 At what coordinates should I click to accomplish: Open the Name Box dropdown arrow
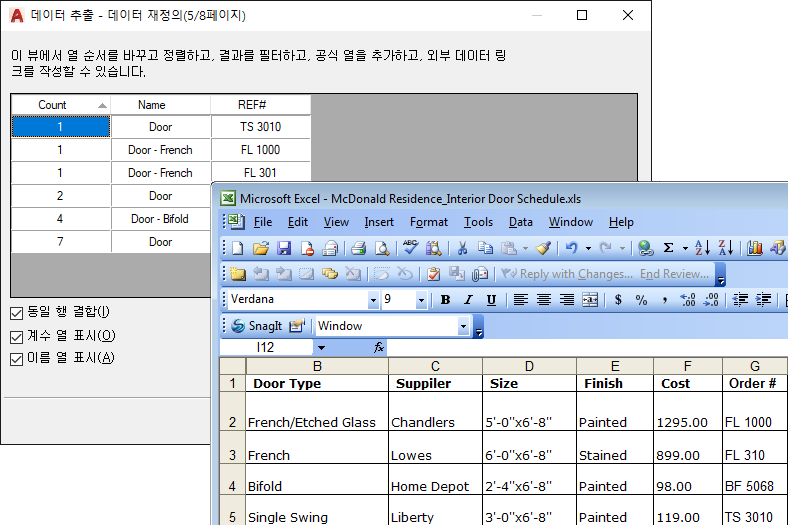(x=321, y=347)
